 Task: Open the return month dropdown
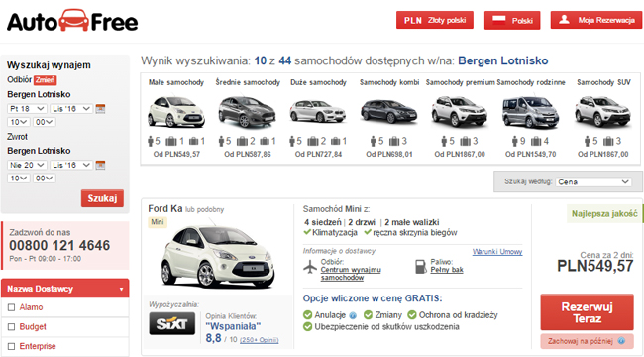coord(71,165)
